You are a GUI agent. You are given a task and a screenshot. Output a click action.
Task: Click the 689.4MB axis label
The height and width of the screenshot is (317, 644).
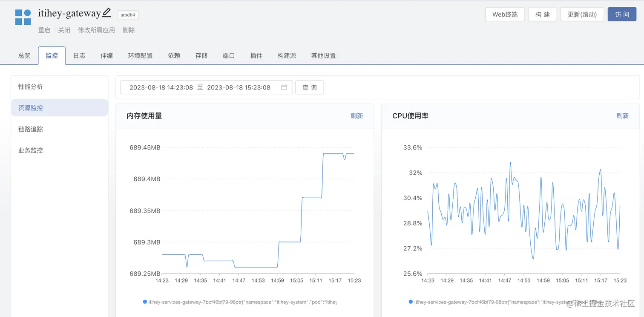coord(147,179)
